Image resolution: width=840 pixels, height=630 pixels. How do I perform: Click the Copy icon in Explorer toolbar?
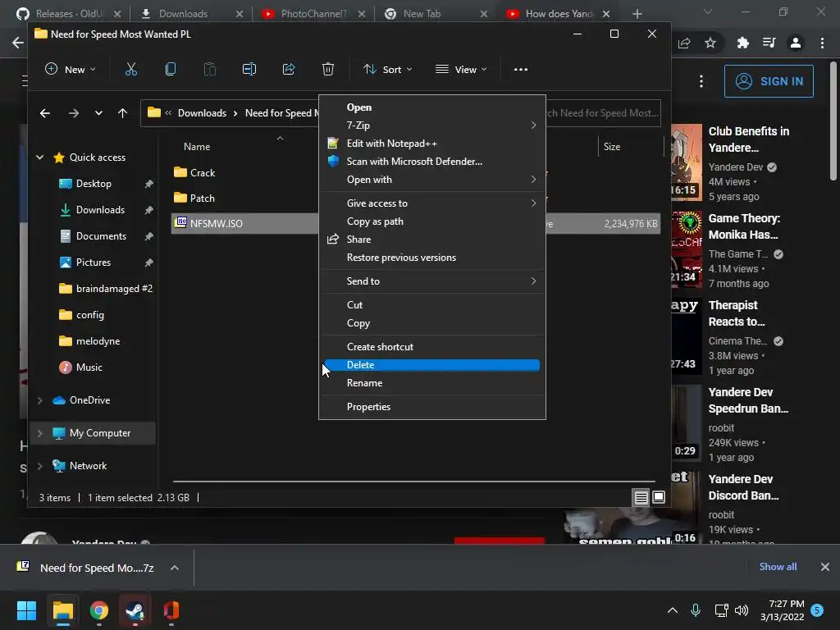[171, 69]
